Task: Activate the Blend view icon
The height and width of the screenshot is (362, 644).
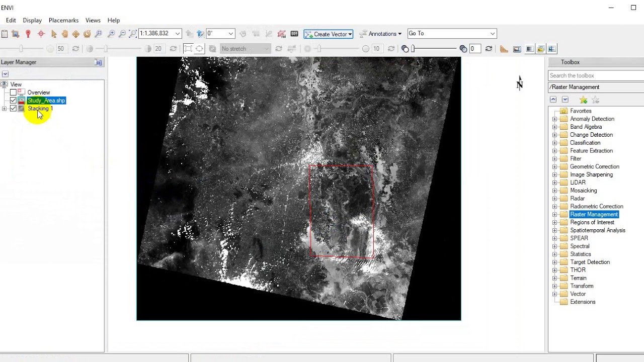Action: click(x=529, y=49)
